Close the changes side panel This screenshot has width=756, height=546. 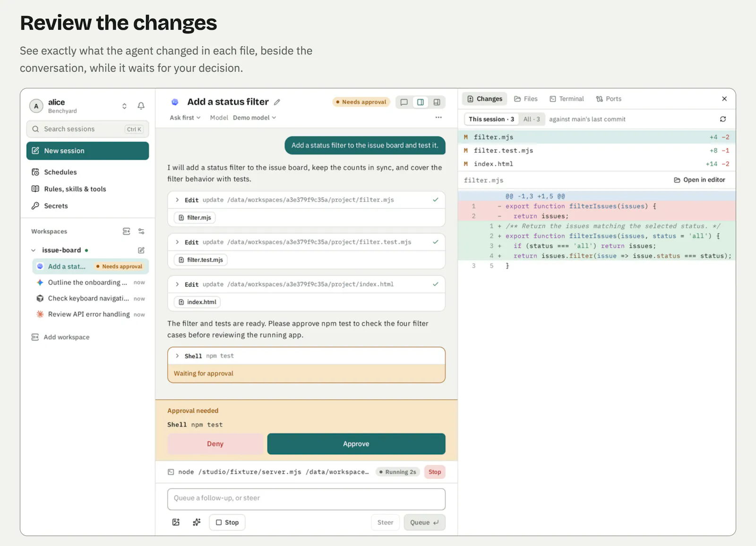tap(724, 99)
